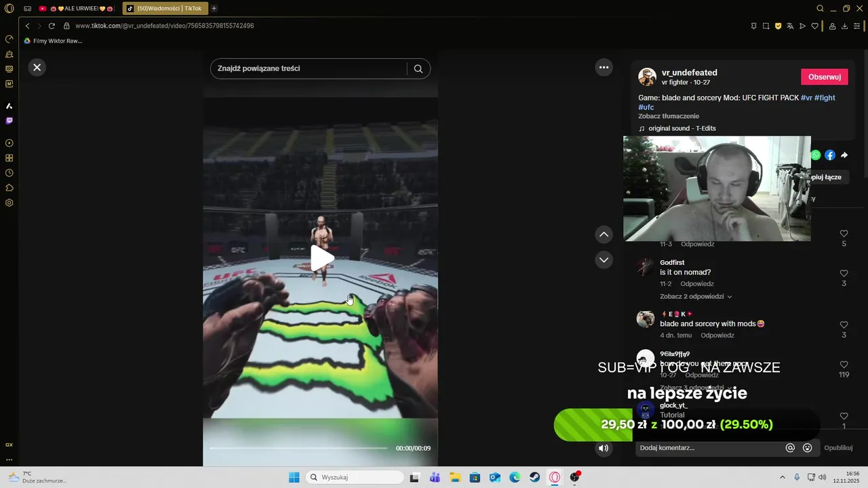Open the #ufc hashtag link

646,107
